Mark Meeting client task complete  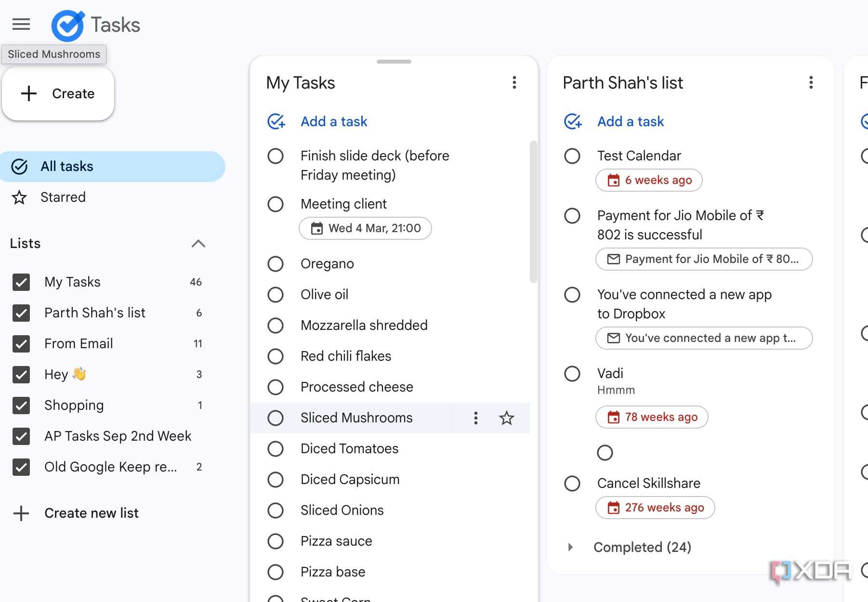[276, 204]
